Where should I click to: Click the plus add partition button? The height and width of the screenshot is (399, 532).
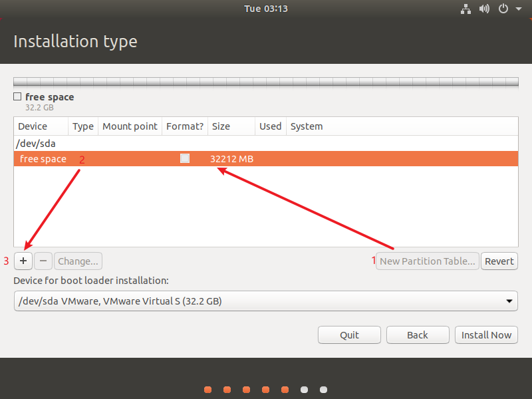(23, 261)
